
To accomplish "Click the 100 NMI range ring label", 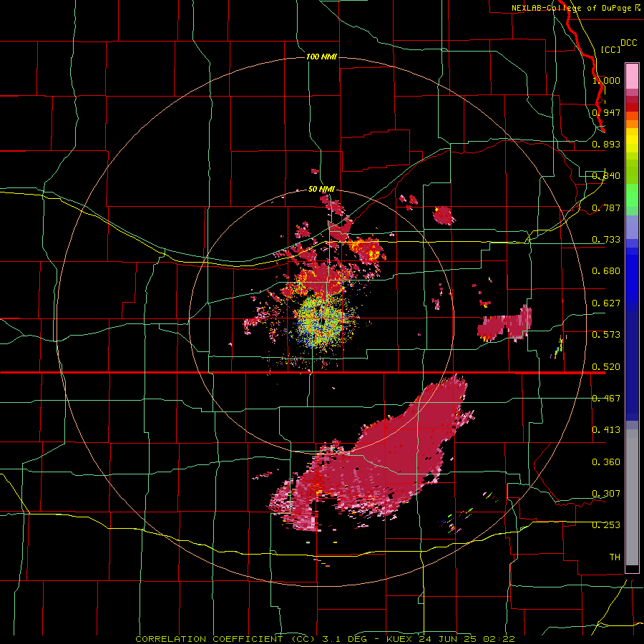I will coord(321,57).
